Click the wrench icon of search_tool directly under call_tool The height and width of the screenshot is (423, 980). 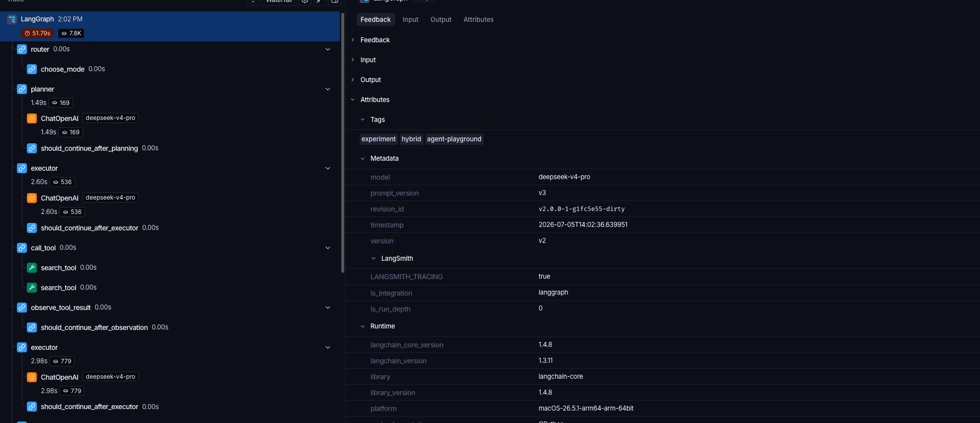point(32,268)
